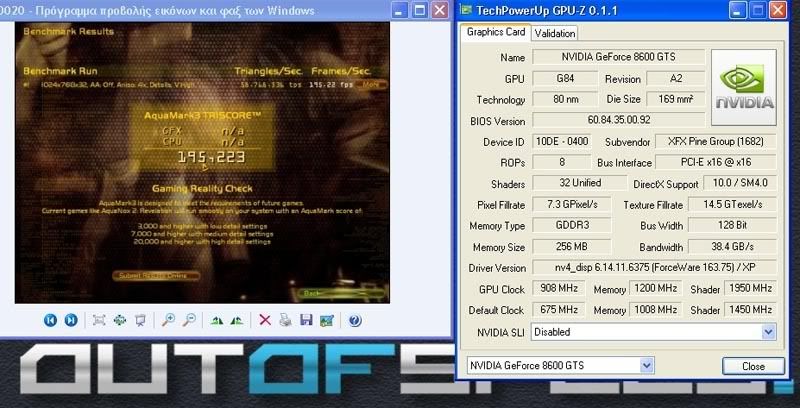Close the picture viewer window
This screenshot has height=408, width=800.
pos(439,10)
